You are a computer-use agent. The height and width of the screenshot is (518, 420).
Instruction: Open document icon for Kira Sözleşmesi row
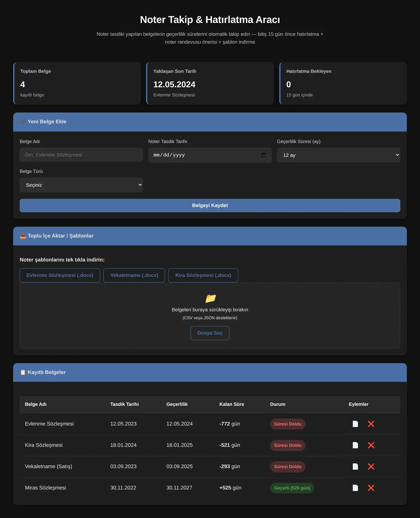click(355, 445)
